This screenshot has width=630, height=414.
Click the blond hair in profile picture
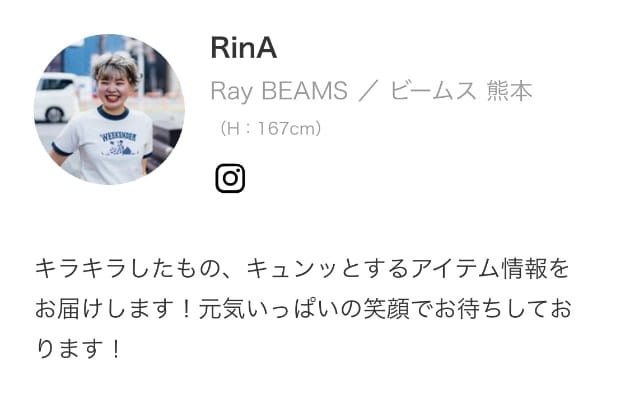pyautogui.click(x=117, y=66)
